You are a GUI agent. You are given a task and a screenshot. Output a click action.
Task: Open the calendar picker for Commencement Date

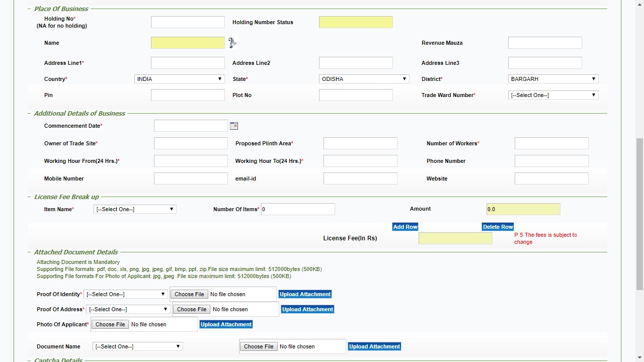tap(233, 126)
